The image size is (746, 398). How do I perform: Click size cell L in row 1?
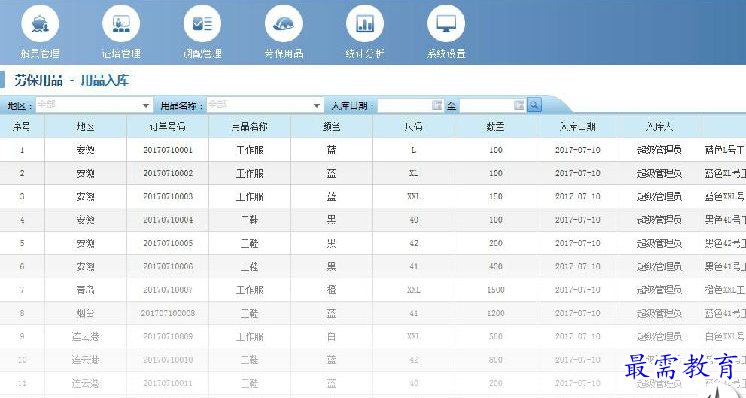click(413, 150)
